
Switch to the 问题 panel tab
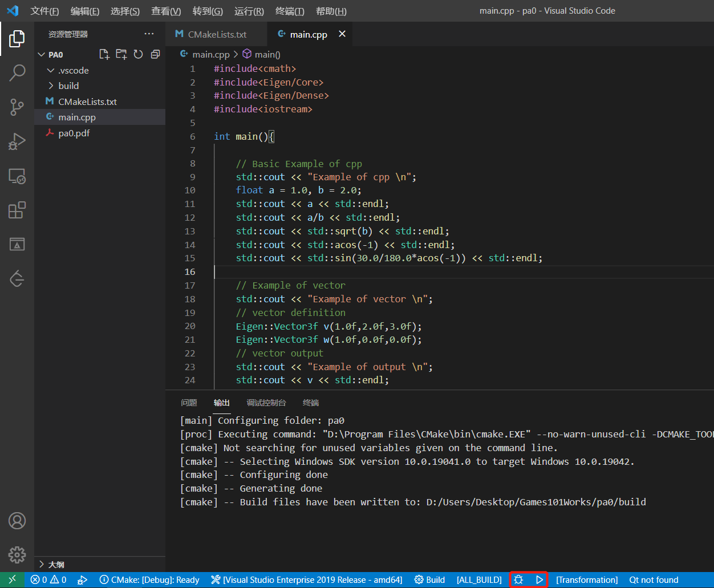pyautogui.click(x=189, y=403)
